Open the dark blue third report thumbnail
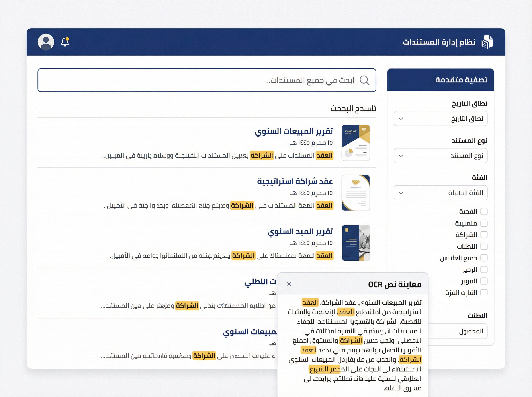The height and width of the screenshot is (397, 532). click(356, 243)
